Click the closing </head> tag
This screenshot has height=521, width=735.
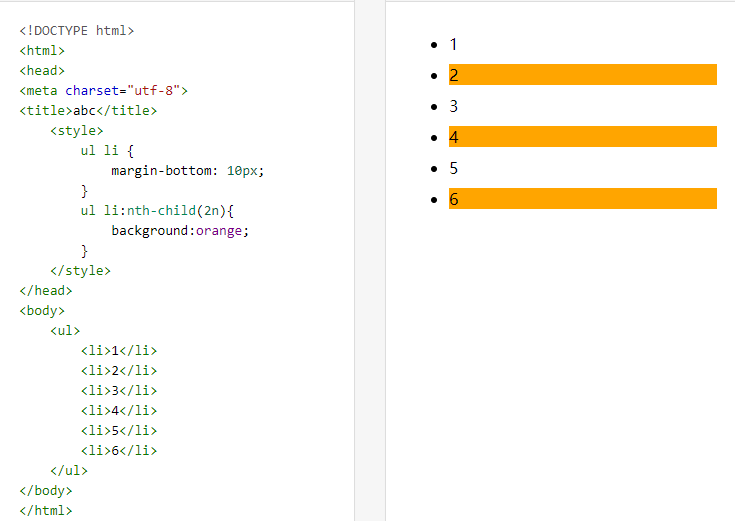pyautogui.click(x=46, y=291)
